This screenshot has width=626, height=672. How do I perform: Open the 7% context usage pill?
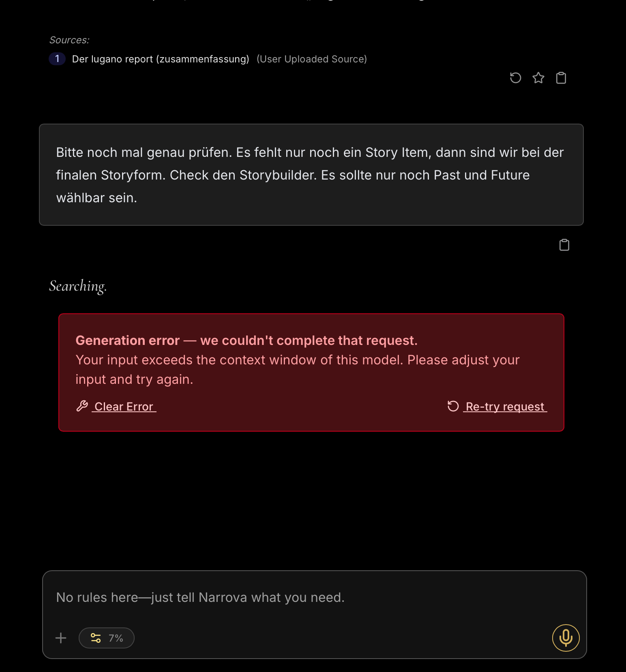pos(107,638)
